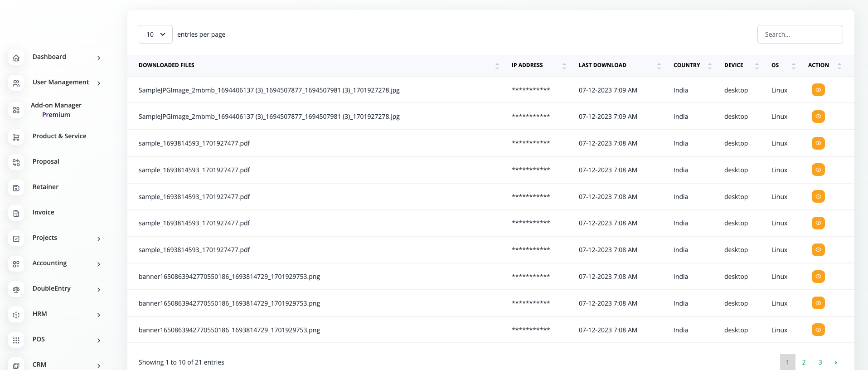This screenshot has height=370, width=868.
Task: Go to page 2 of entries
Action: pyautogui.click(x=804, y=362)
